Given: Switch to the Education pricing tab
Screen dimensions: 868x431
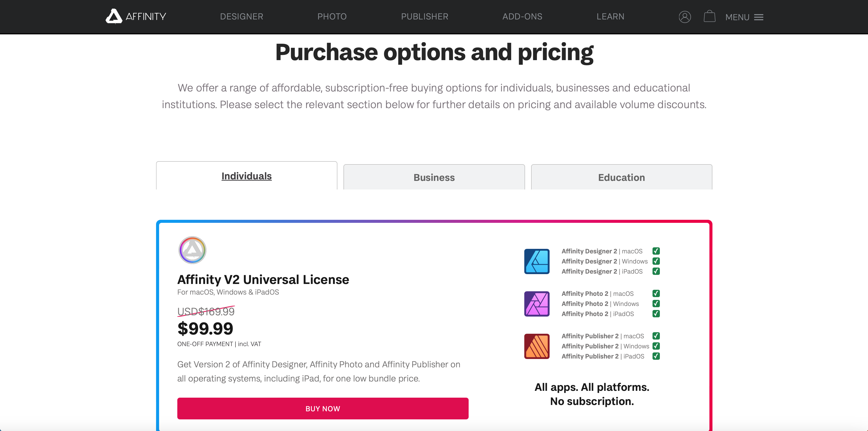Looking at the screenshot, I should coord(621,177).
